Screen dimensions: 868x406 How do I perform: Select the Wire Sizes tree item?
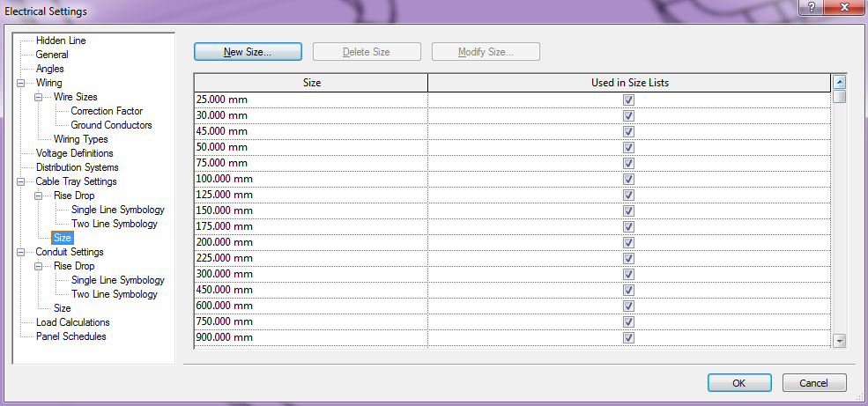point(75,97)
